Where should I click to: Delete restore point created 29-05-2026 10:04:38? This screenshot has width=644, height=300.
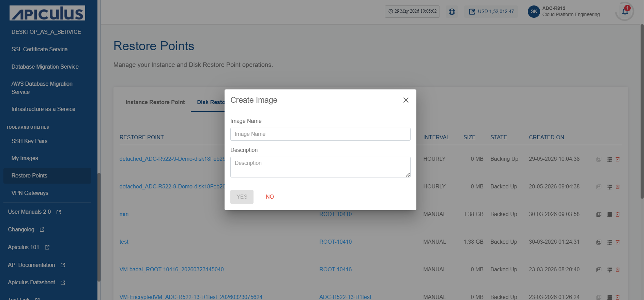click(x=618, y=159)
